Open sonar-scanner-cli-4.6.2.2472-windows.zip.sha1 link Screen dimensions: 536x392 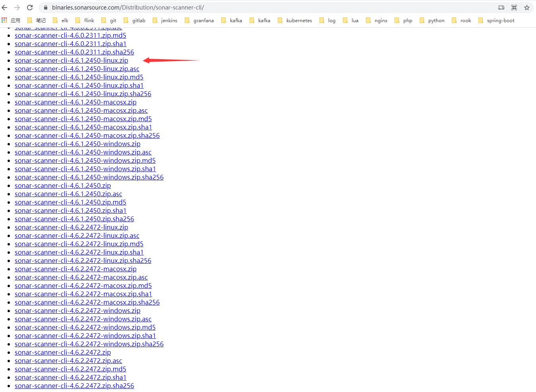pyautogui.click(x=85, y=336)
